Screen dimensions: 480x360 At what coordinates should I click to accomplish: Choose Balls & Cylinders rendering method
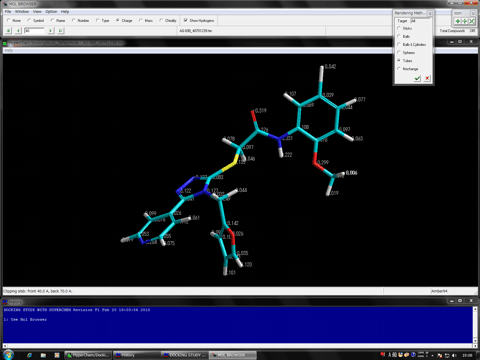pyautogui.click(x=412, y=45)
